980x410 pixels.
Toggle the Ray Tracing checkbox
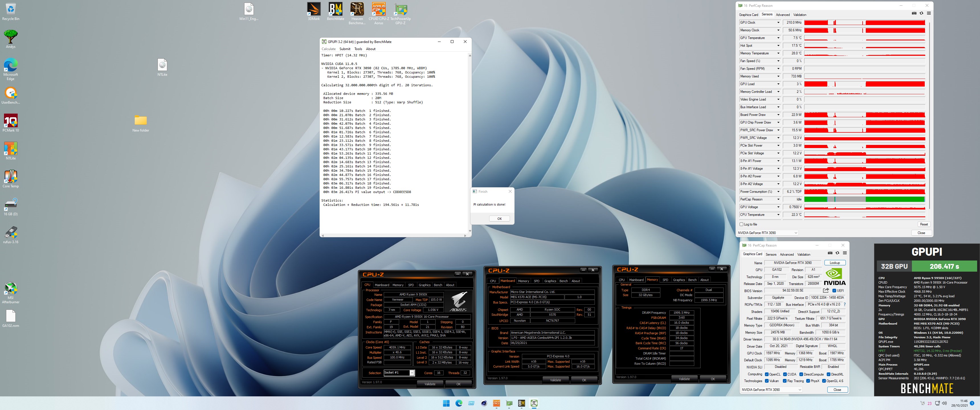click(x=785, y=381)
